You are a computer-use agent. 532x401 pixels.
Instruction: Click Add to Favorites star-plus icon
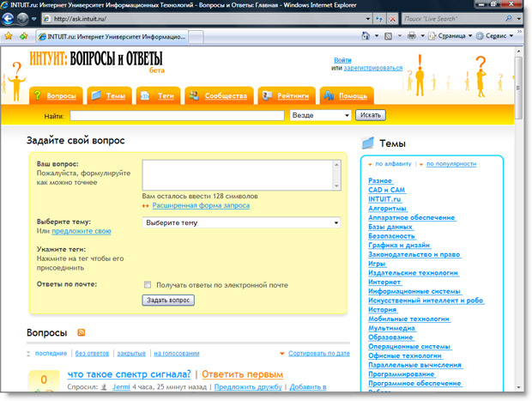click(24, 36)
